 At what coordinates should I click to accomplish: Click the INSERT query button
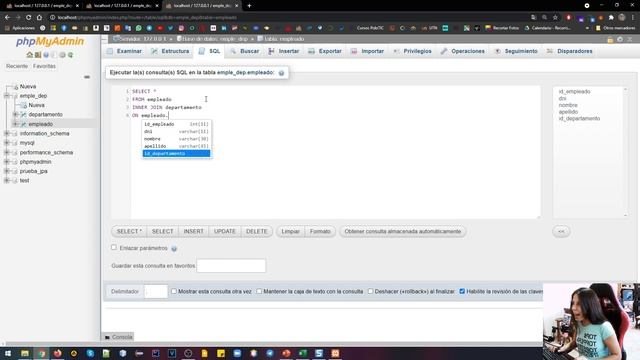pyautogui.click(x=193, y=231)
